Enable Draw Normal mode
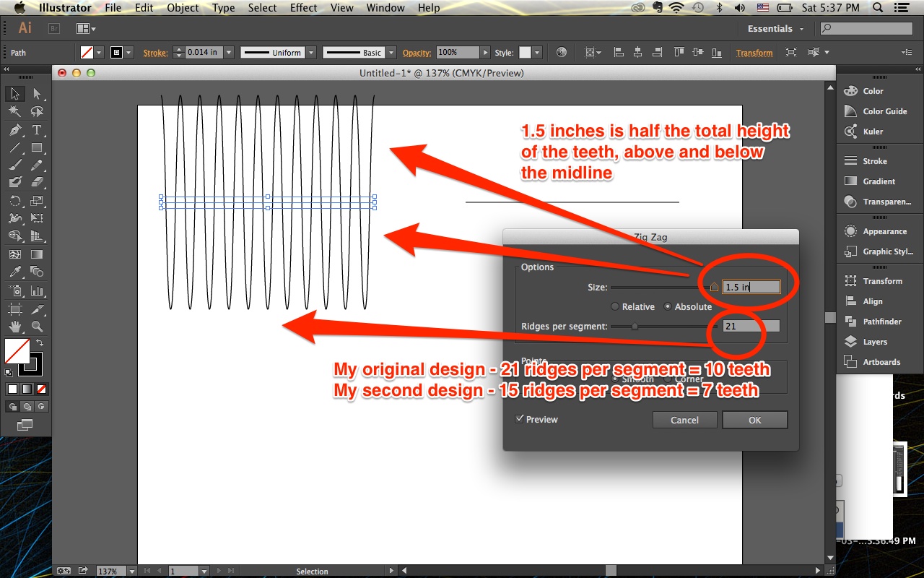This screenshot has width=924, height=578. [x=12, y=406]
